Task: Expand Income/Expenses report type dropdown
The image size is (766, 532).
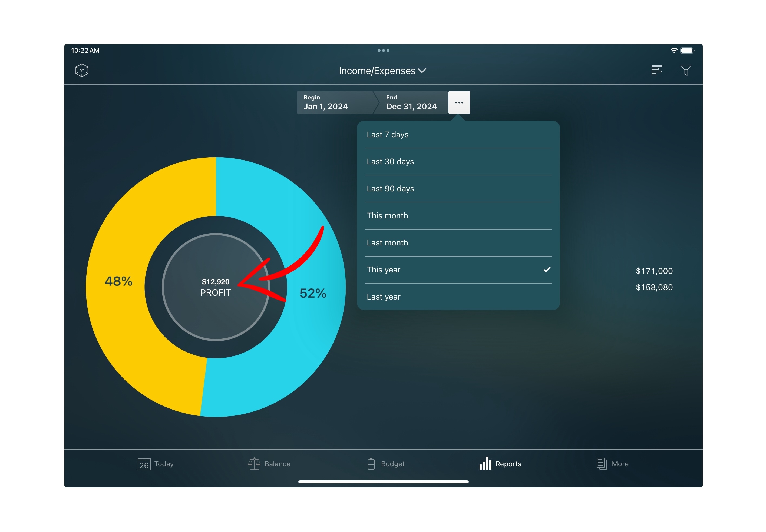Action: coord(382,71)
